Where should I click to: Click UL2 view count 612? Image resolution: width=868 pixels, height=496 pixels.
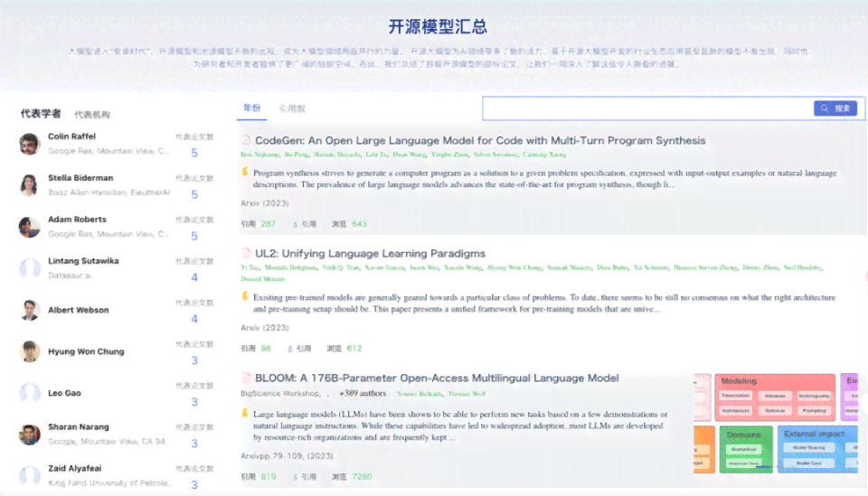354,349
